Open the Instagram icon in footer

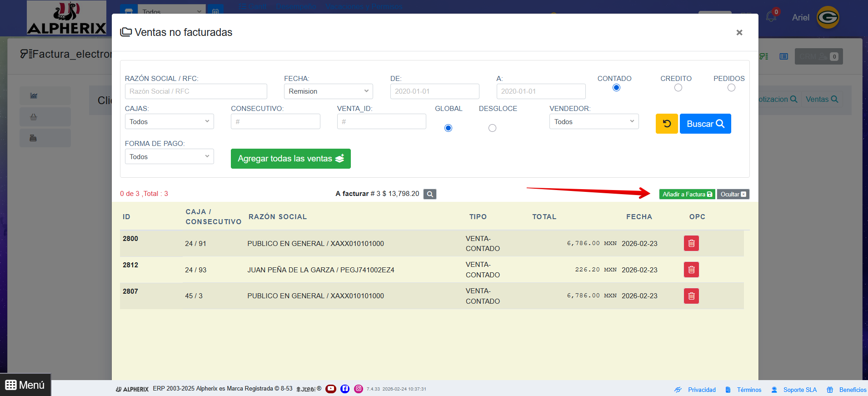tap(359, 389)
